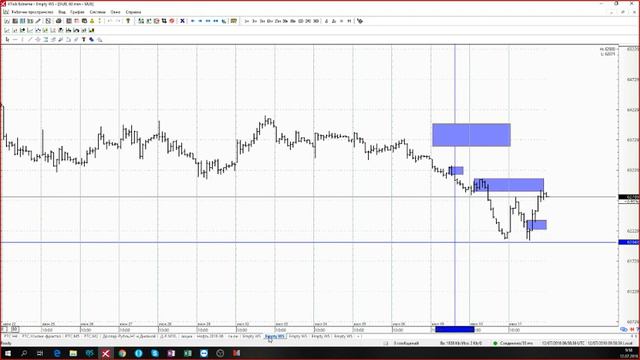Switch to the Доллар Рубль.Н1 и Дневной tab
This screenshot has height=360, width=640.
[129, 336]
